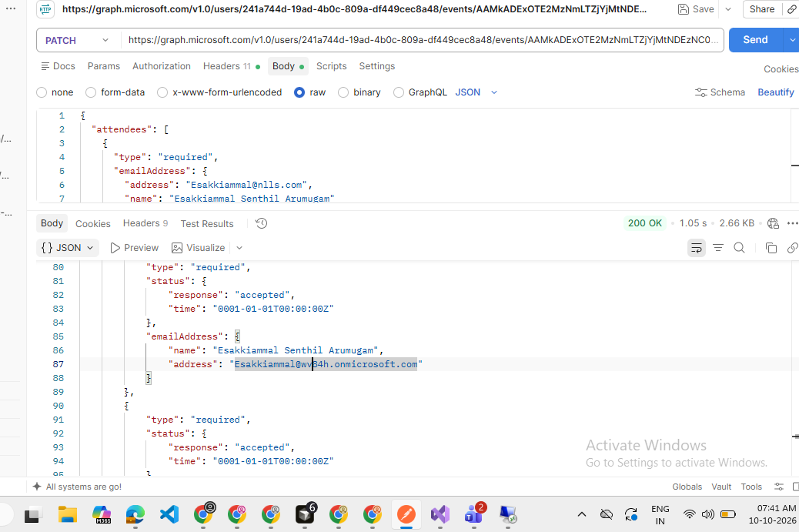Click the Save button
Image resolution: width=799 pixels, height=532 pixels.
pos(696,9)
